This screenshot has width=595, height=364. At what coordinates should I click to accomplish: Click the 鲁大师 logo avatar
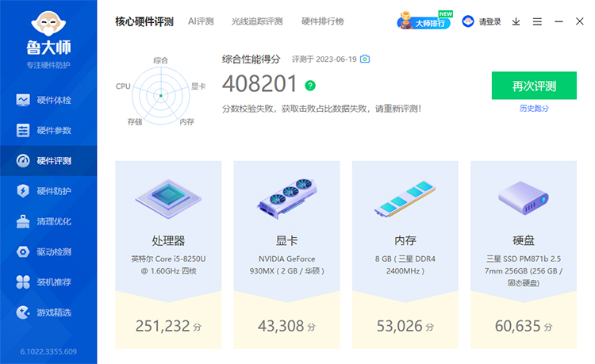coord(48,23)
